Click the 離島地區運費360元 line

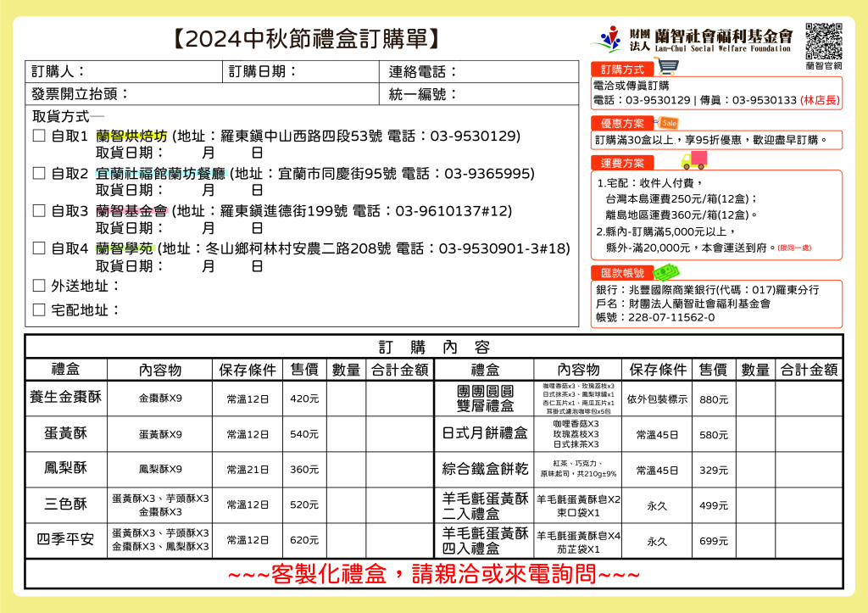(x=681, y=215)
